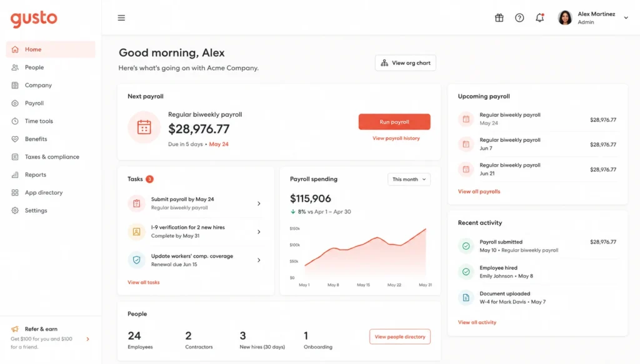Click the Payroll sidebar icon
Screen dimensions: 640x364
click(15, 103)
